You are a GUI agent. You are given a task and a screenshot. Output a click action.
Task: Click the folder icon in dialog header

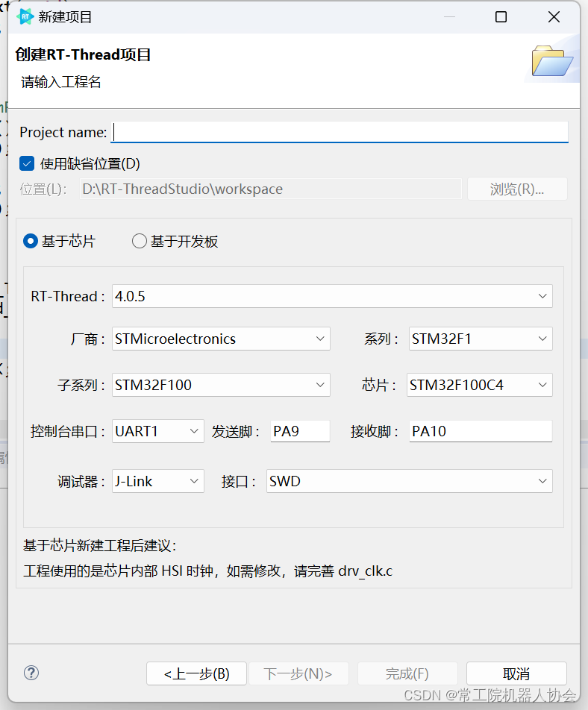[552, 60]
